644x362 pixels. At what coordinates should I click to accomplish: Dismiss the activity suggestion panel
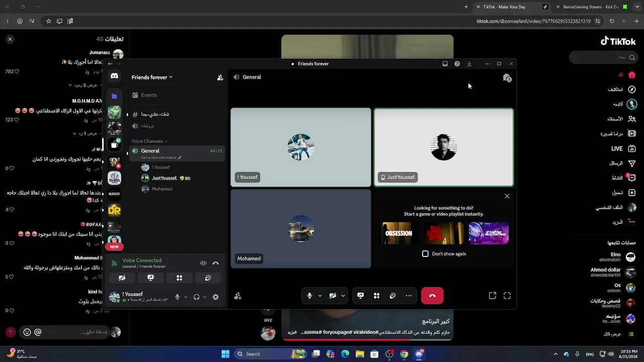(507, 196)
